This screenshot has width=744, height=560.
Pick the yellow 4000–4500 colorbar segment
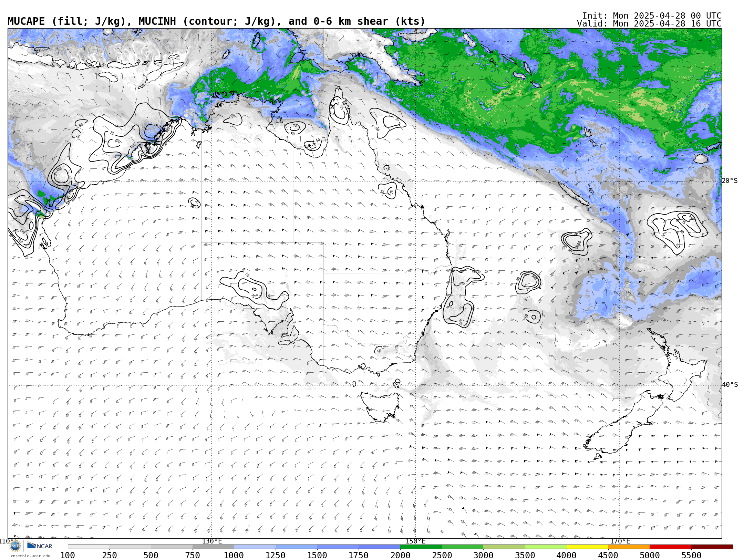coord(587,547)
